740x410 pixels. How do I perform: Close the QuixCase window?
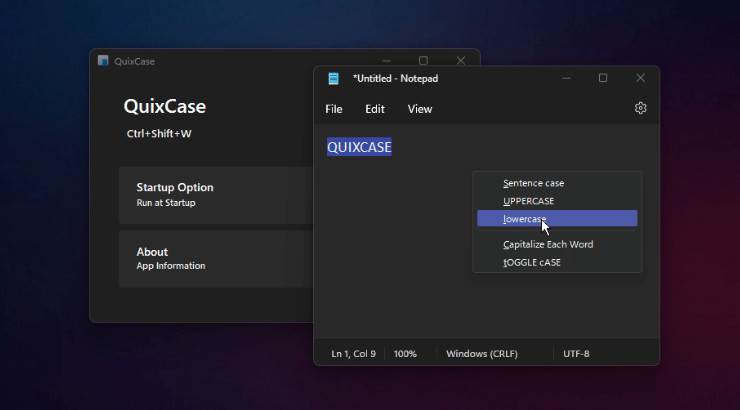point(461,61)
